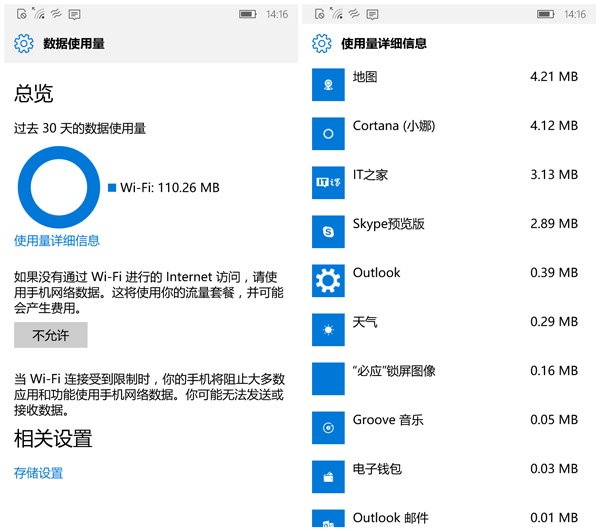Click the message notification icon in left status bar
This screenshot has width=600, height=531.
[x=74, y=15]
